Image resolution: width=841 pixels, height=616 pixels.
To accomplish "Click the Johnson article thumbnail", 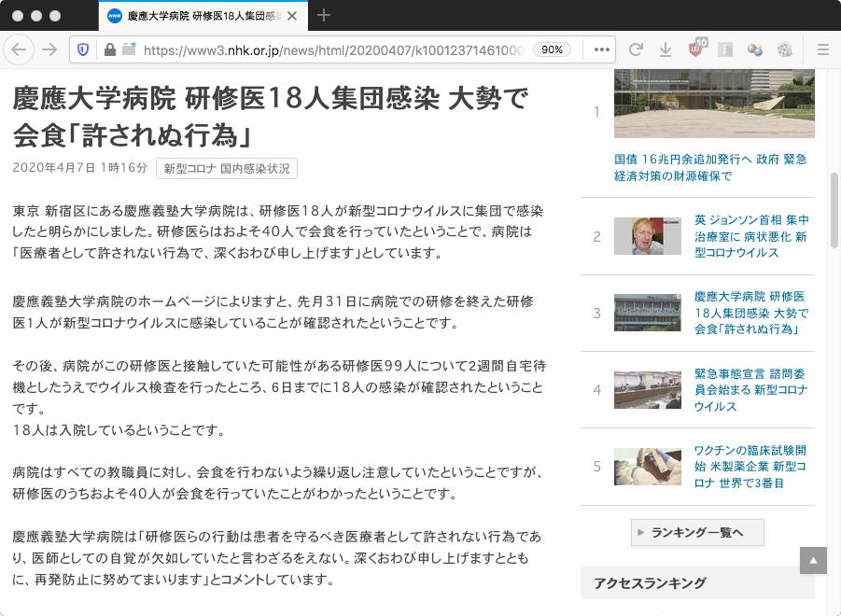I will click(648, 236).
